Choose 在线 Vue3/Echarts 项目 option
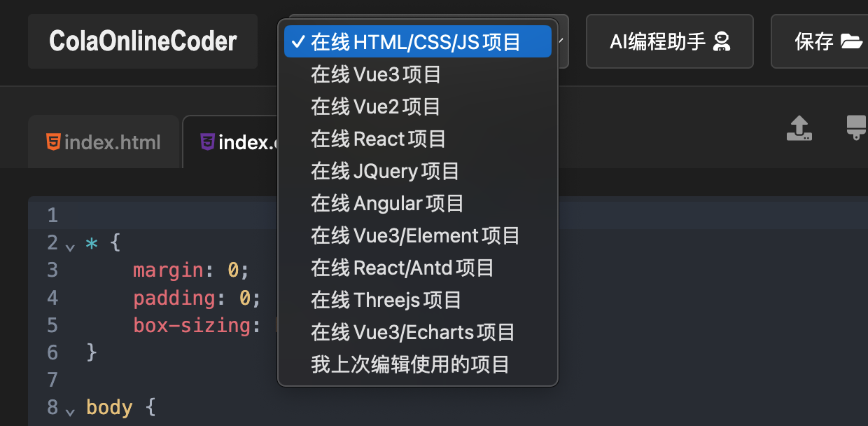Screen dimensions: 868x426 418,332
